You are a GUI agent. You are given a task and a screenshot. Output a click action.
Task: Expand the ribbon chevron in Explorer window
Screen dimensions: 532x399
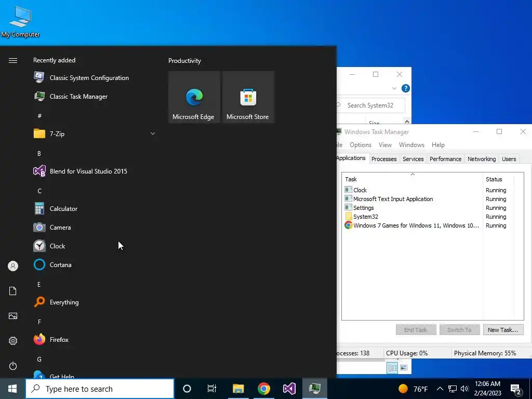tap(394, 88)
